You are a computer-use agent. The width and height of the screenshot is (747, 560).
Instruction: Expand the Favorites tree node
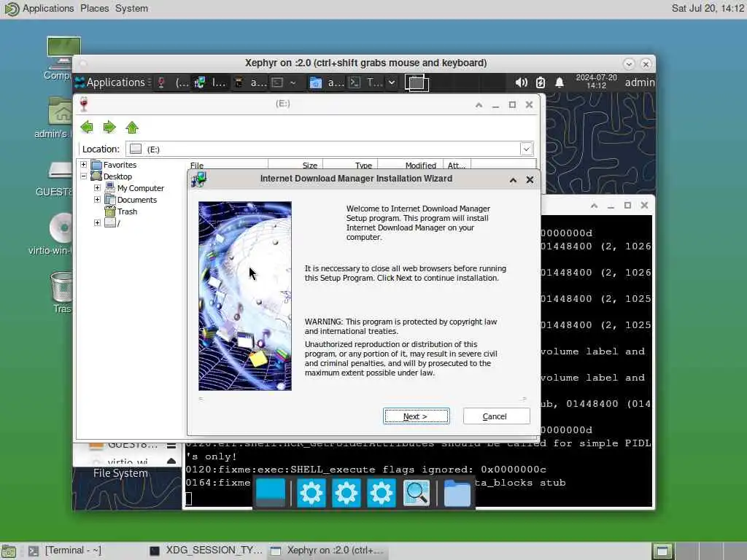tap(84, 164)
